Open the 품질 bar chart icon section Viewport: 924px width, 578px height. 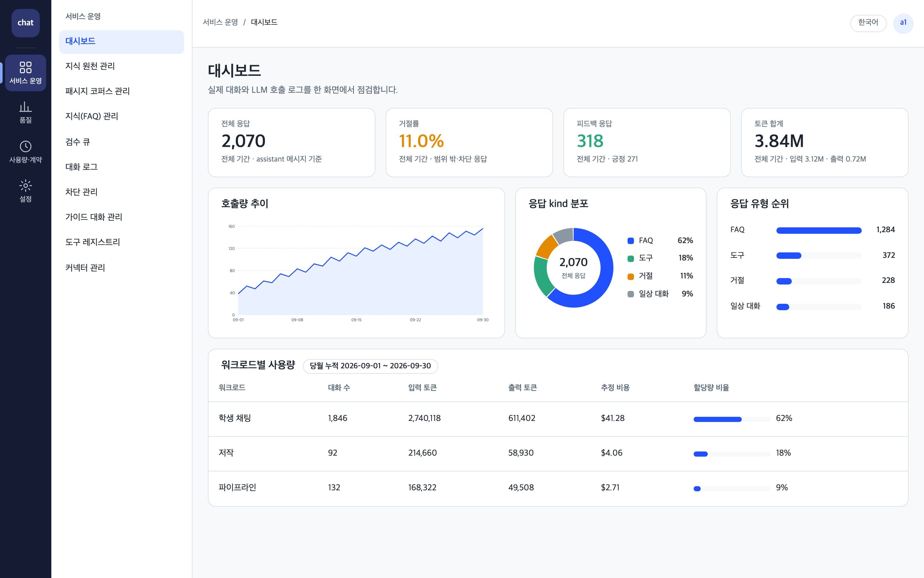[26, 112]
